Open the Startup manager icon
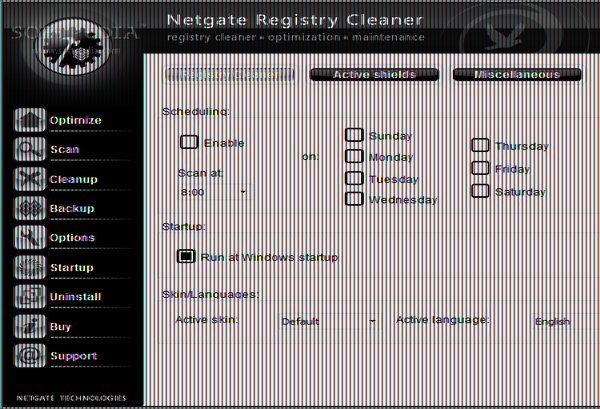Screen dimensions: 600x409 pyautogui.click(x=30, y=267)
